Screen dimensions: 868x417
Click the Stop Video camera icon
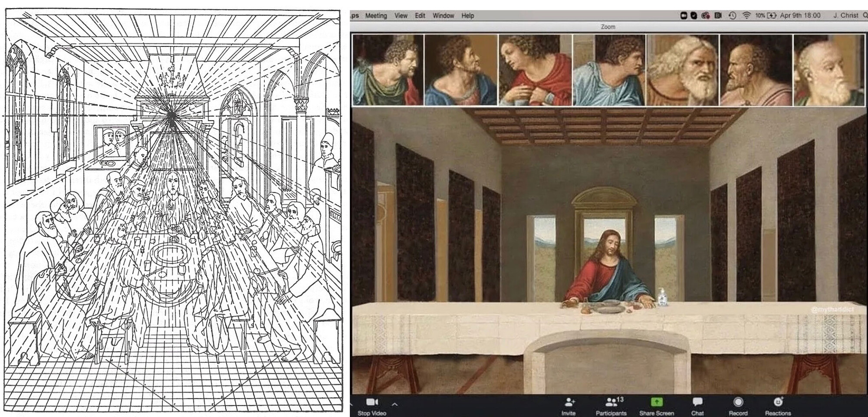click(x=372, y=402)
